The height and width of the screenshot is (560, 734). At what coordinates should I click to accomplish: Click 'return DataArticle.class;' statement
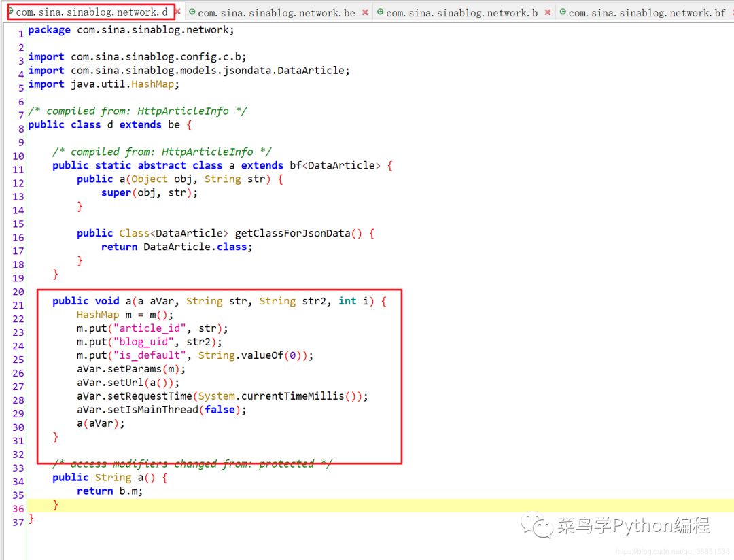(177, 247)
